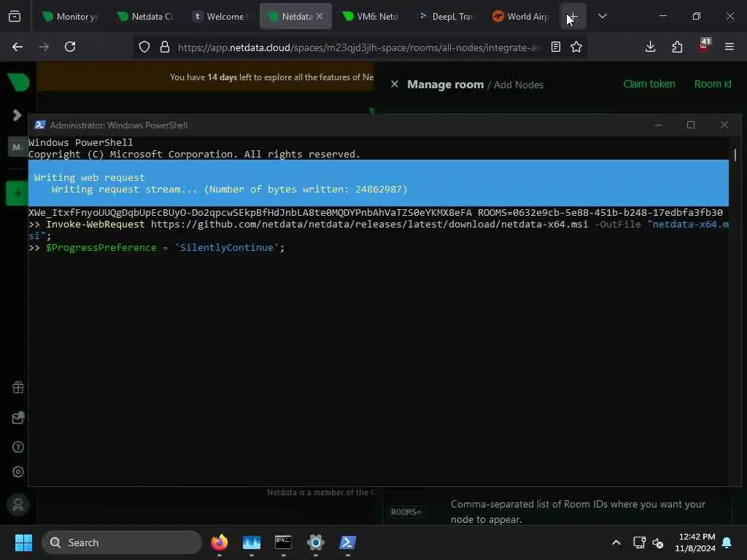Close the Manage room panel
747x560 pixels.
[395, 85]
